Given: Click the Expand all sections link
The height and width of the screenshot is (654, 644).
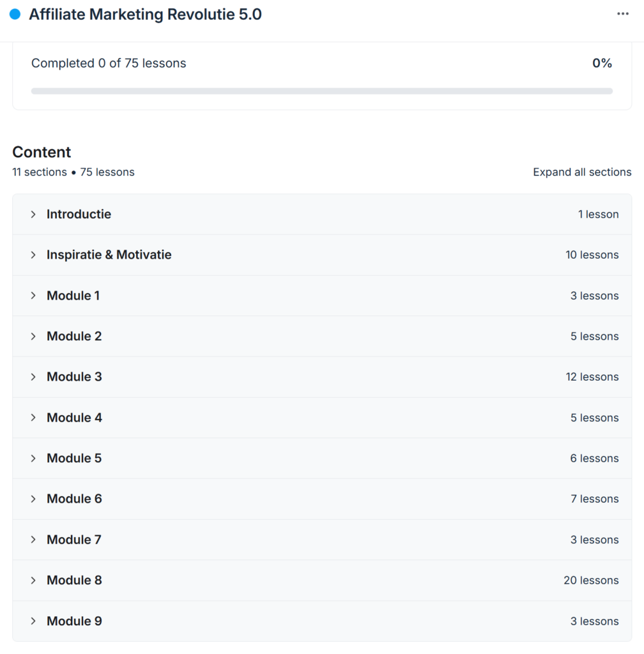Looking at the screenshot, I should point(582,172).
